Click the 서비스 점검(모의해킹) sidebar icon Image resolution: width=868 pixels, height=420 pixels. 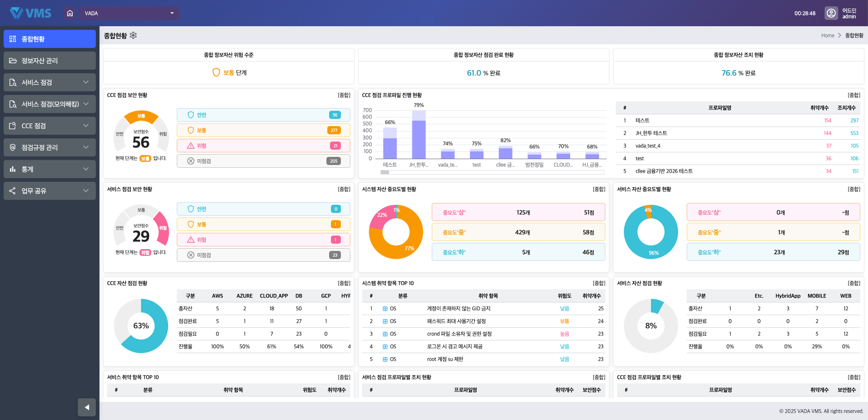pyautogui.click(x=13, y=104)
